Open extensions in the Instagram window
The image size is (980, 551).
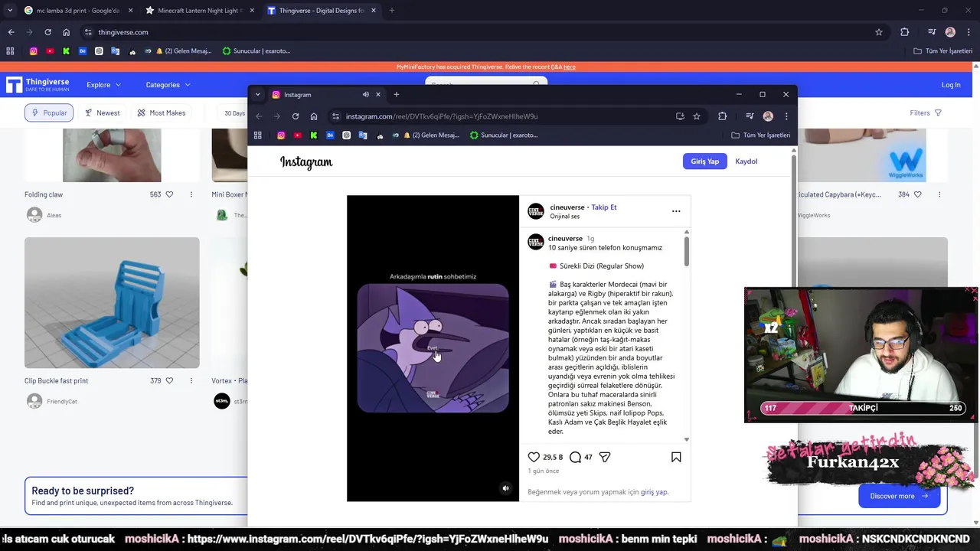coord(722,116)
